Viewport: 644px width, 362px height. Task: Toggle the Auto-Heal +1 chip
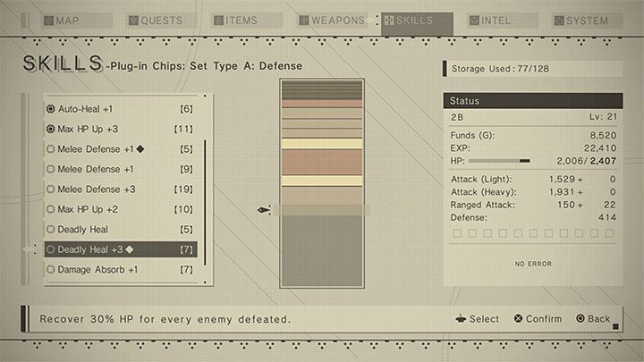pos(50,109)
